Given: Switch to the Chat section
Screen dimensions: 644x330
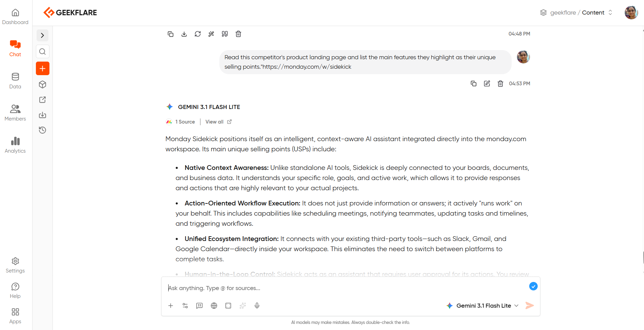Looking at the screenshot, I should click(x=15, y=48).
